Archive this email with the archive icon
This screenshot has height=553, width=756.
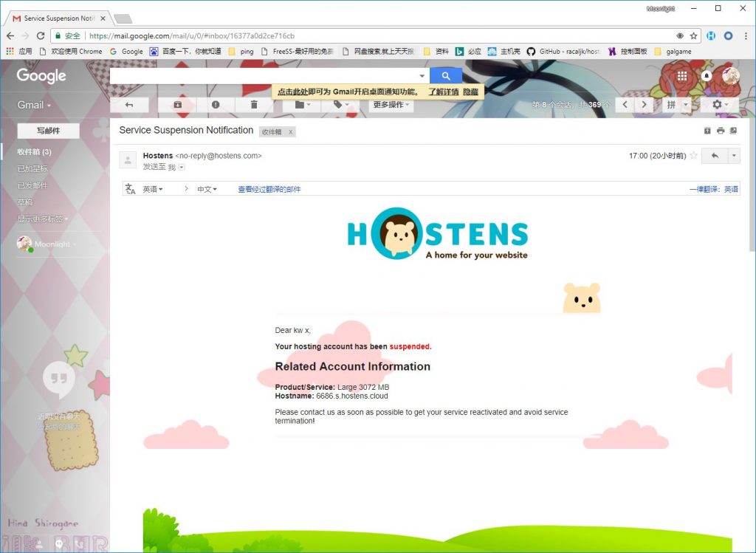point(177,105)
